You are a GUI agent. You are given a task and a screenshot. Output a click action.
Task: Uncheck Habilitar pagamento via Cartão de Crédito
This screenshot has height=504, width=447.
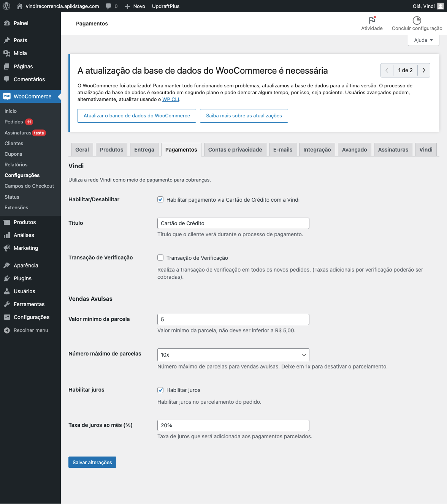coord(160,200)
